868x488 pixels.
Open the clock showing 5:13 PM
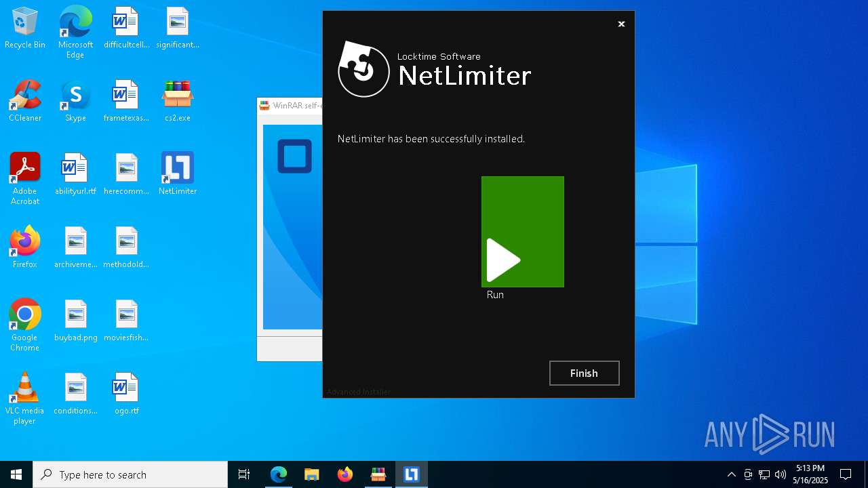pos(810,474)
